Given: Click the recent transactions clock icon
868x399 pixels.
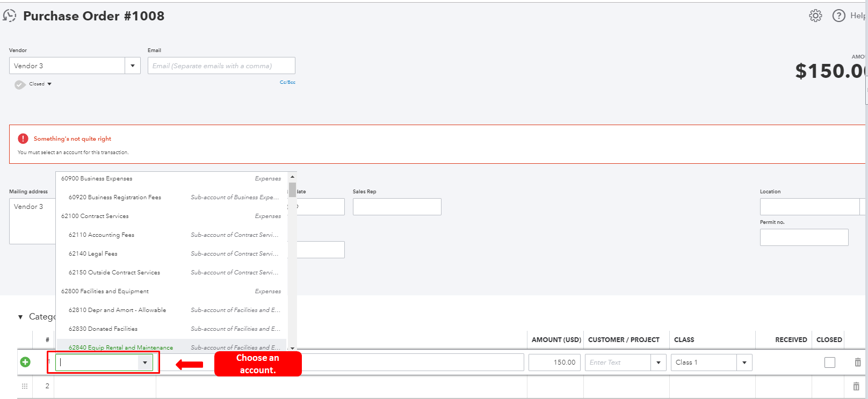Looking at the screenshot, I should pyautogui.click(x=10, y=16).
